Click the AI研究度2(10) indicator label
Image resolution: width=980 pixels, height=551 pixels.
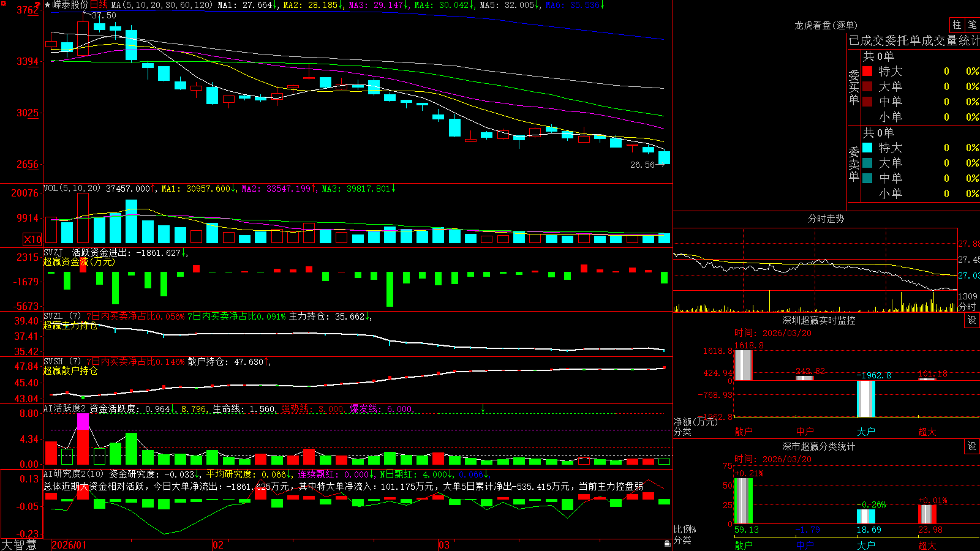click(x=73, y=474)
